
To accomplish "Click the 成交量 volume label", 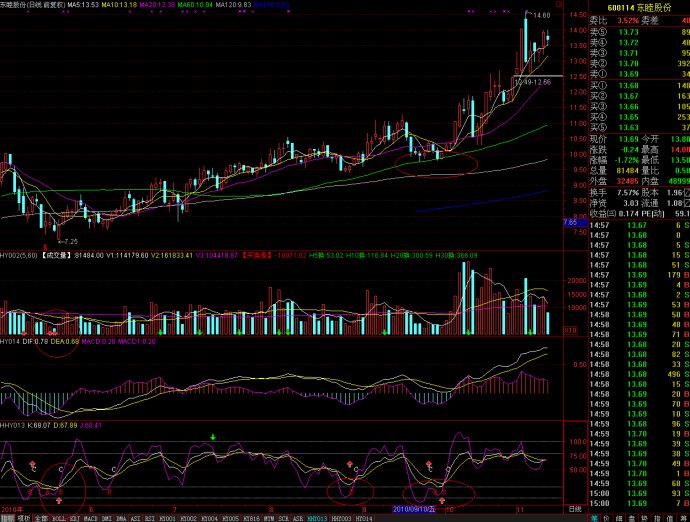I will point(57,254).
